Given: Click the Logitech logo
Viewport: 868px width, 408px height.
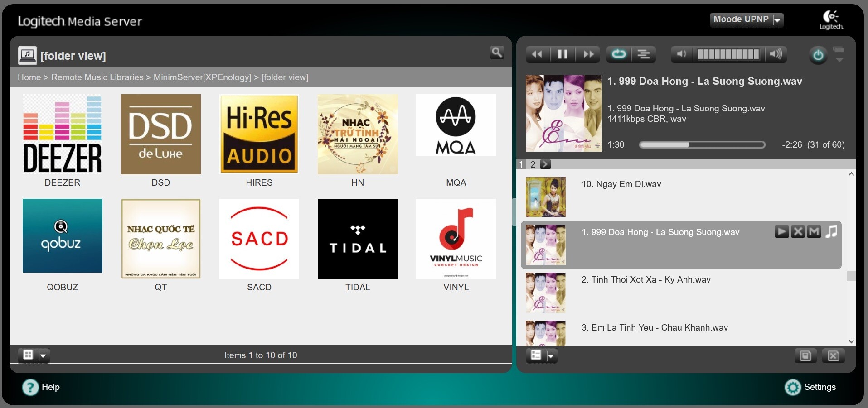Looking at the screenshot, I should pyautogui.click(x=831, y=20).
